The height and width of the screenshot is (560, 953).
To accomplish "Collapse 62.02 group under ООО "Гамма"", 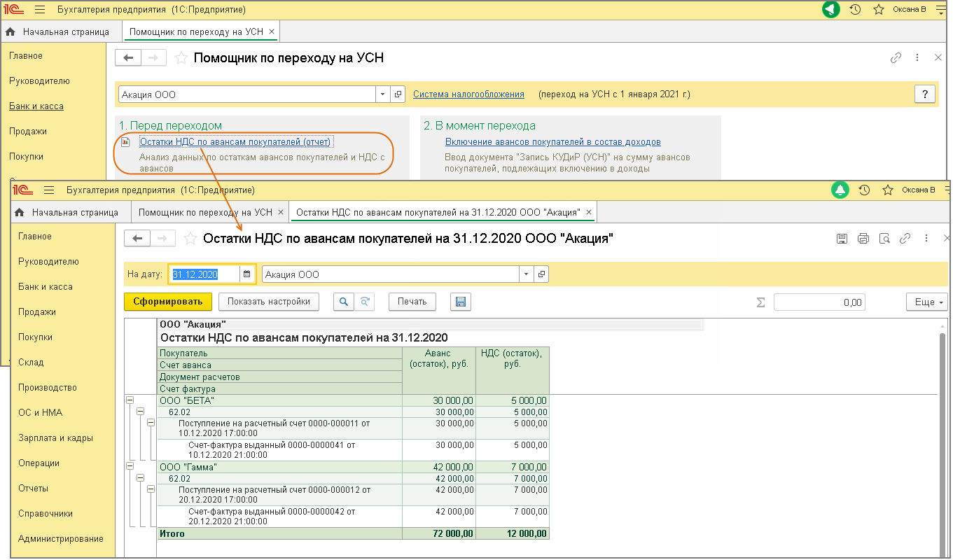I will (140, 477).
